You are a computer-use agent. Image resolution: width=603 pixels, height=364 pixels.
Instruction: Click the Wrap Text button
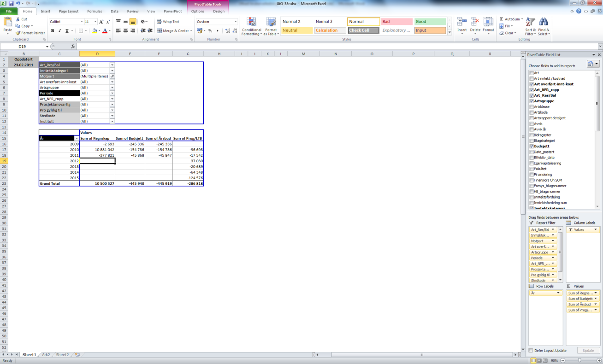(x=168, y=22)
